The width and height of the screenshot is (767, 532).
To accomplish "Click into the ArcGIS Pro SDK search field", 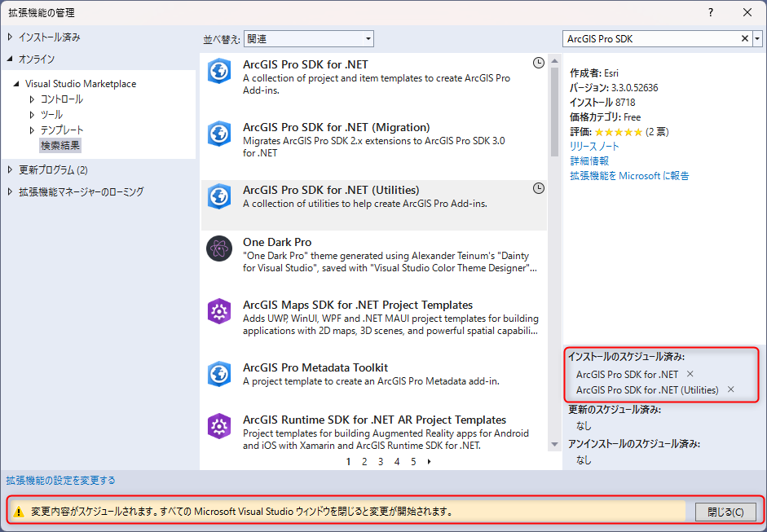I will tap(650, 38).
